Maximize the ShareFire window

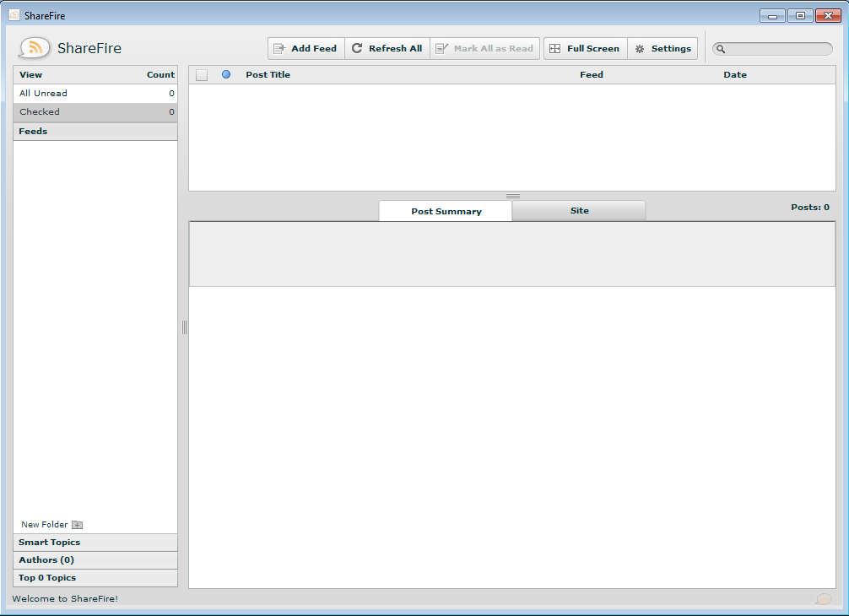pos(800,16)
